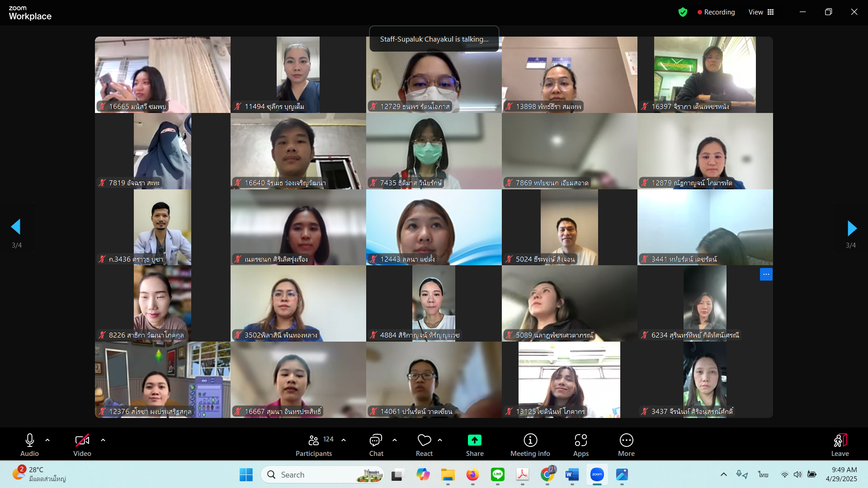Open the Apps icon
The height and width of the screenshot is (488, 868).
[x=580, y=441]
